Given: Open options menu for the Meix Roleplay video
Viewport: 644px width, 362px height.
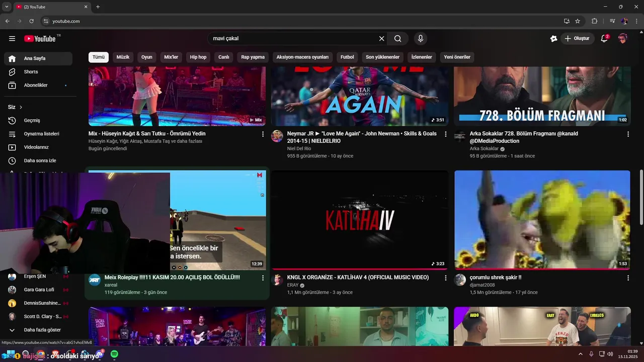Looking at the screenshot, I should 263,278.
